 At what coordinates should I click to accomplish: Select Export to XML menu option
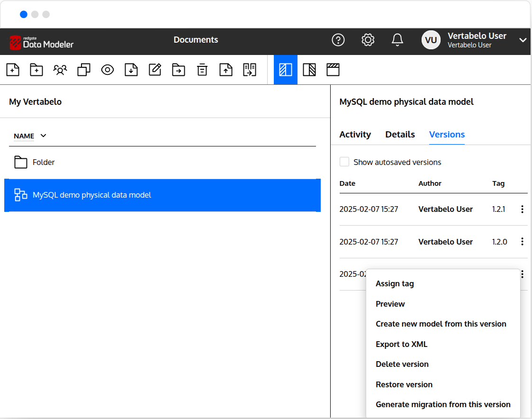click(401, 344)
